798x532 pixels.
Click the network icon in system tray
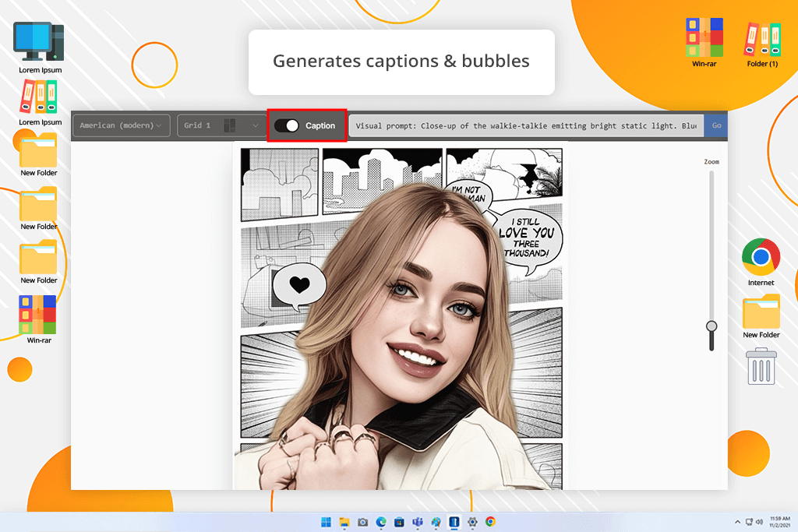coord(749,522)
